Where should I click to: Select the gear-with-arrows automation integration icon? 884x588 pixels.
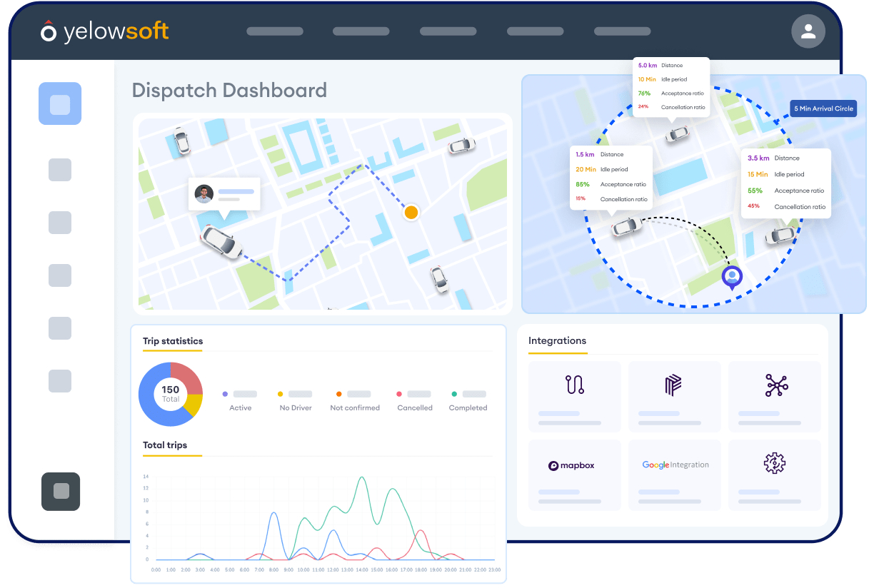tap(774, 463)
